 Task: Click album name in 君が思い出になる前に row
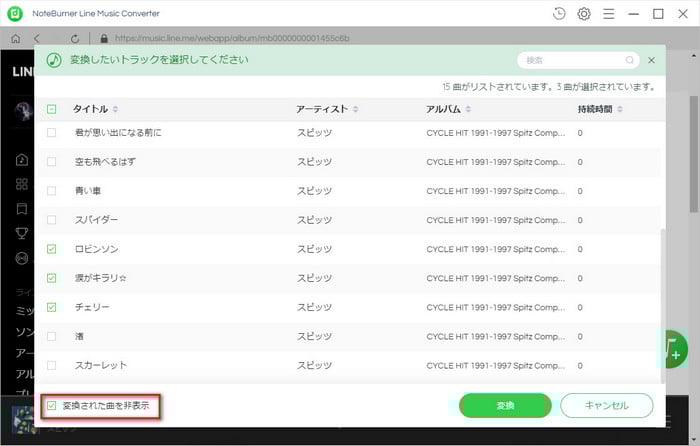pyautogui.click(x=496, y=133)
